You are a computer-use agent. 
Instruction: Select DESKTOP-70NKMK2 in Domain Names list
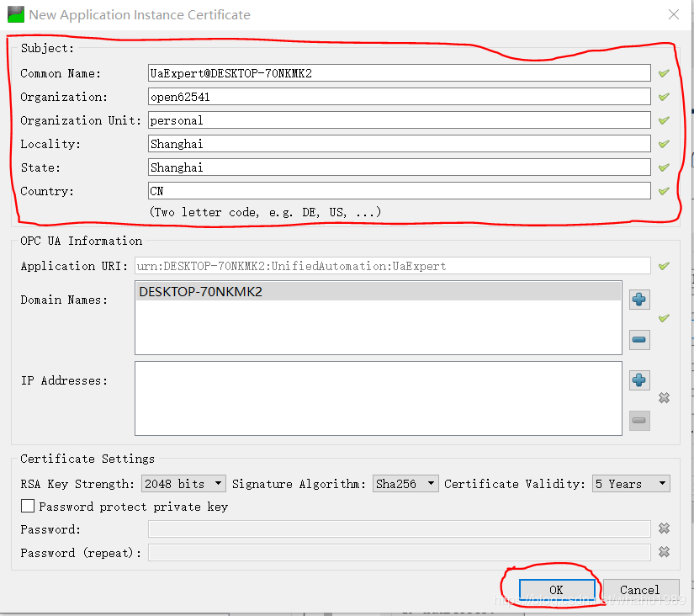[x=378, y=291]
